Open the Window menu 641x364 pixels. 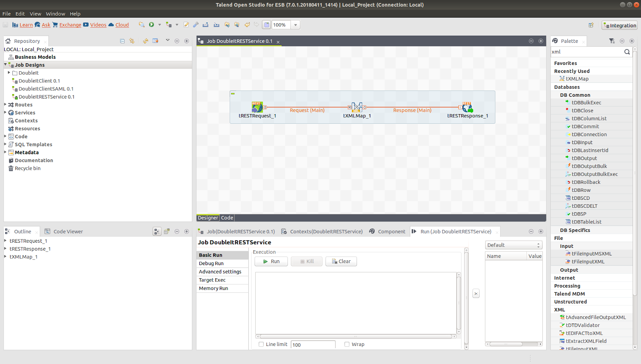(x=55, y=14)
